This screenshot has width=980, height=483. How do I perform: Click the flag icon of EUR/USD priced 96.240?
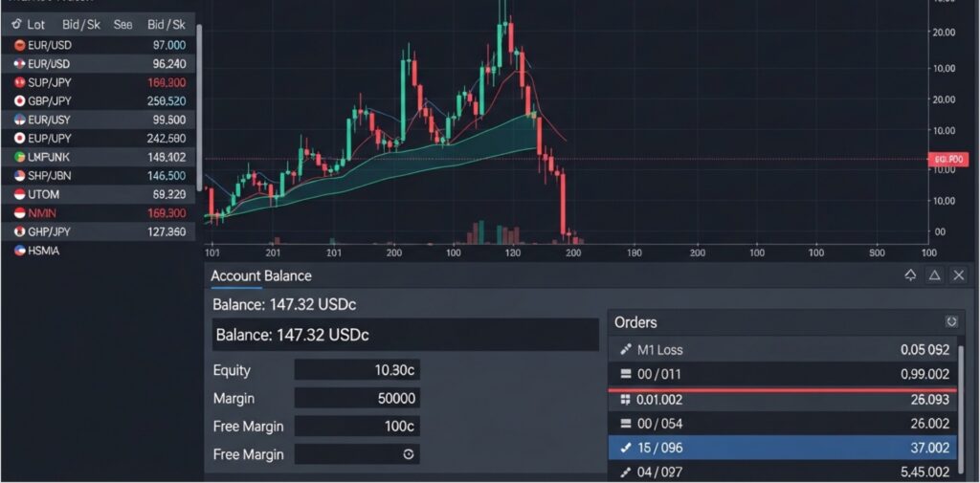coord(19,64)
